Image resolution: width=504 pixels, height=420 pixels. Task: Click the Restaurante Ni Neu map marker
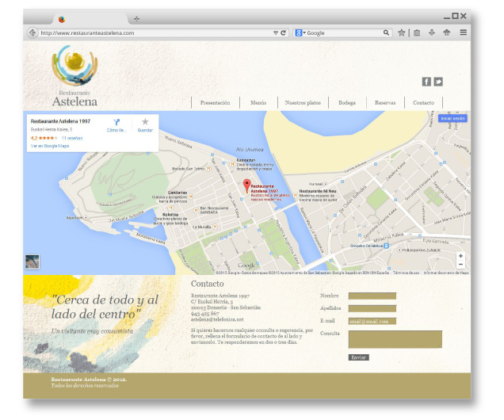pos(295,195)
